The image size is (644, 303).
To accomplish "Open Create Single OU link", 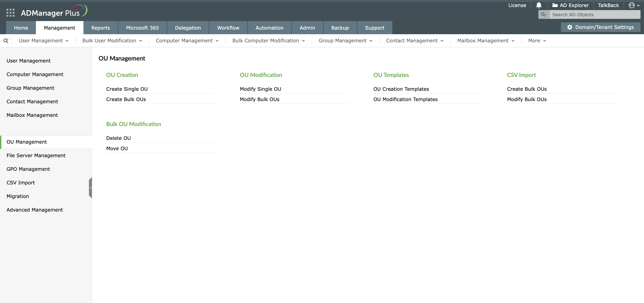I will click(127, 89).
